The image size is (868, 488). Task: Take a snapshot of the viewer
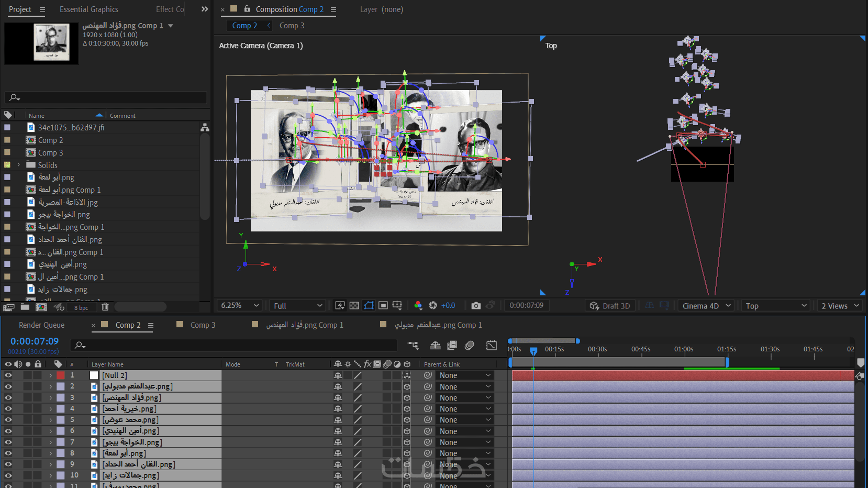(x=476, y=306)
